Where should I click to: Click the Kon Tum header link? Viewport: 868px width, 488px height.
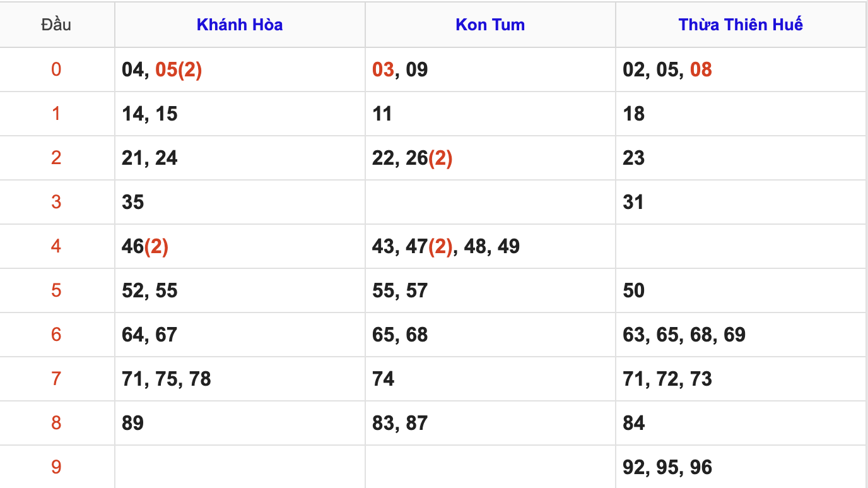pos(490,25)
